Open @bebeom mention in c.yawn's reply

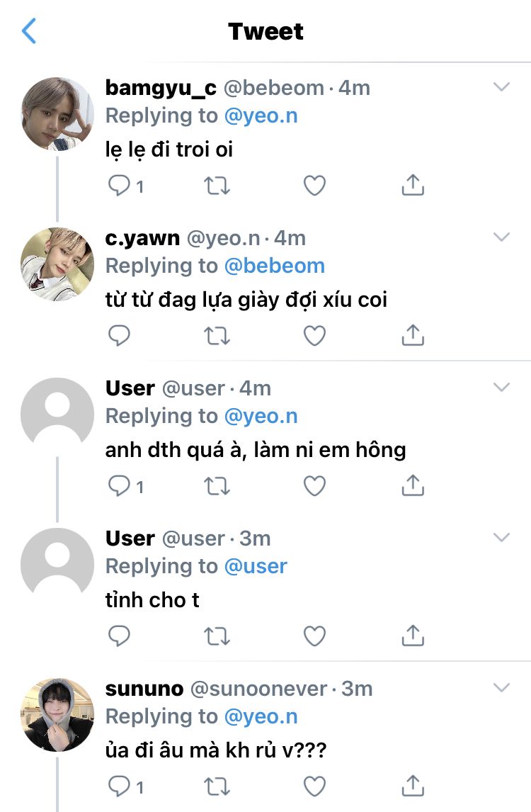(x=274, y=266)
